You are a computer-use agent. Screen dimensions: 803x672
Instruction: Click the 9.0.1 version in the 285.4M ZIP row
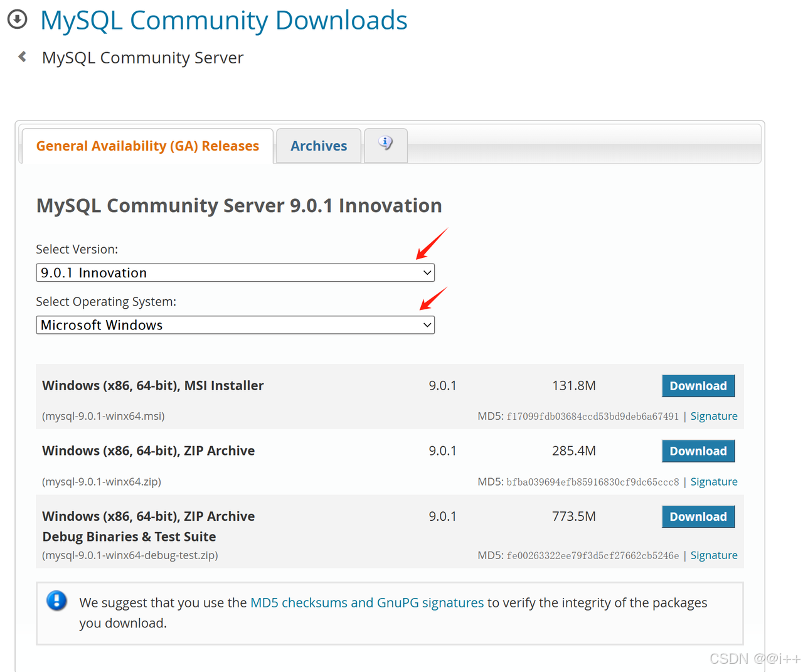(x=443, y=451)
